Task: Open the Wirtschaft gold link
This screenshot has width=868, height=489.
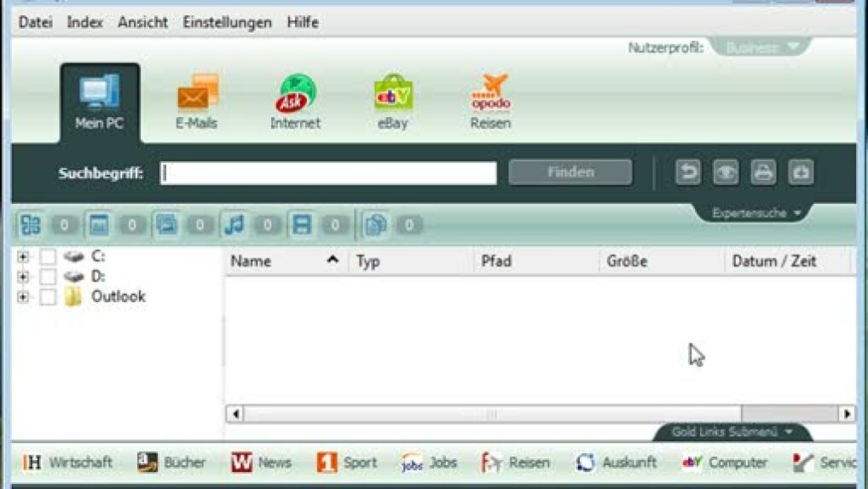Action: click(x=67, y=463)
